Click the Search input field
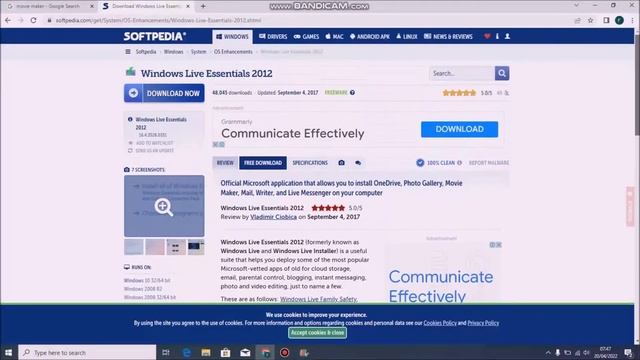The image size is (640, 360). click(x=462, y=73)
